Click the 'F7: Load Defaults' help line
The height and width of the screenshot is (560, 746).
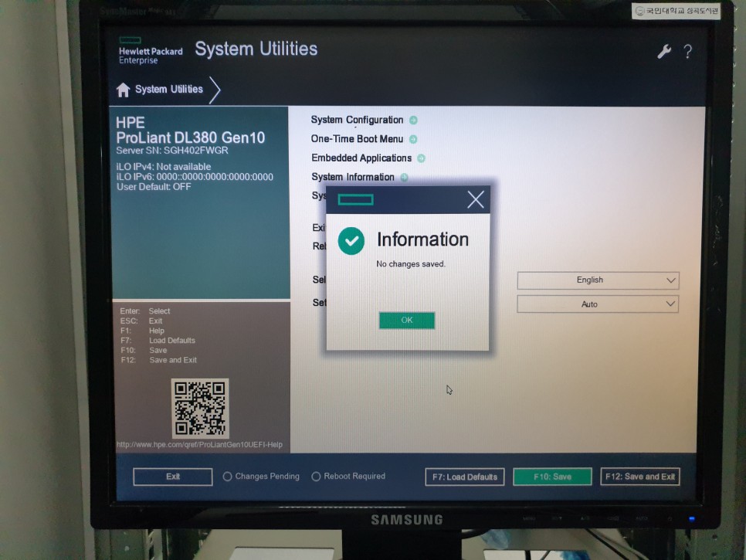[x=158, y=341]
